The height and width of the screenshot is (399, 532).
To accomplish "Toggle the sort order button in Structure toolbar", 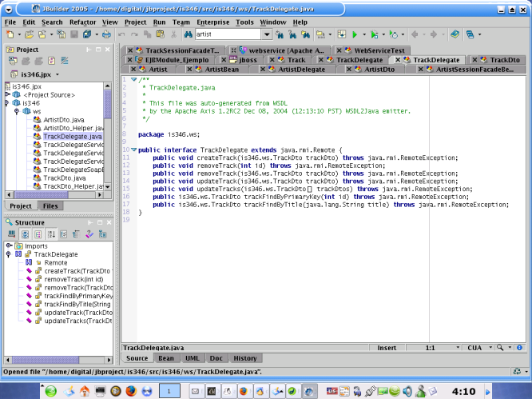I will 52,233.
